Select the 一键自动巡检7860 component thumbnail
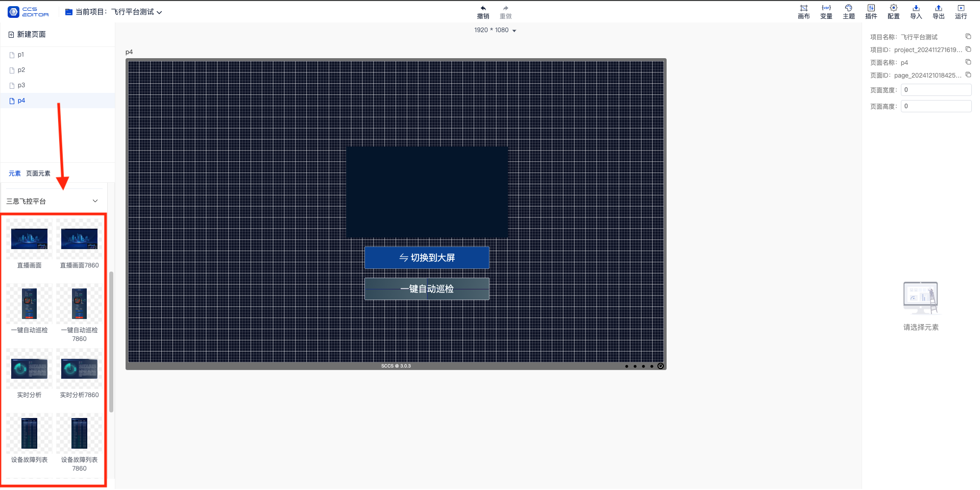 (x=79, y=304)
